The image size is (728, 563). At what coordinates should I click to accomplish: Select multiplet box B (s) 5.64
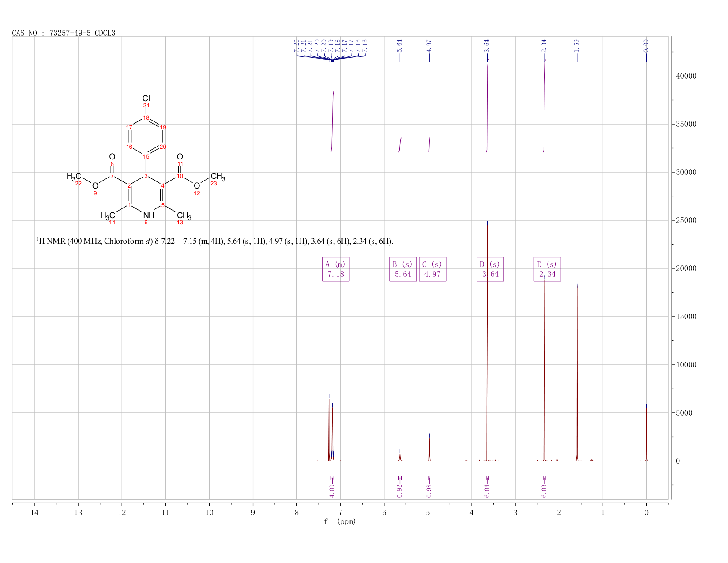pyautogui.click(x=403, y=269)
